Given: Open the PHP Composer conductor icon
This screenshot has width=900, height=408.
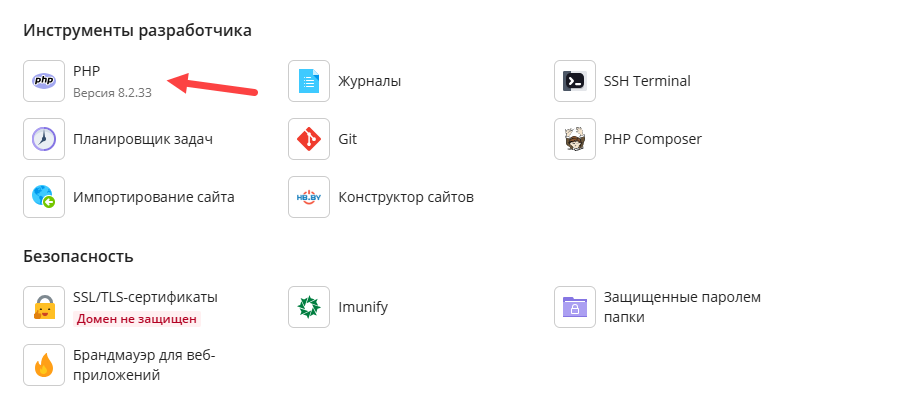Looking at the screenshot, I should 575,139.
